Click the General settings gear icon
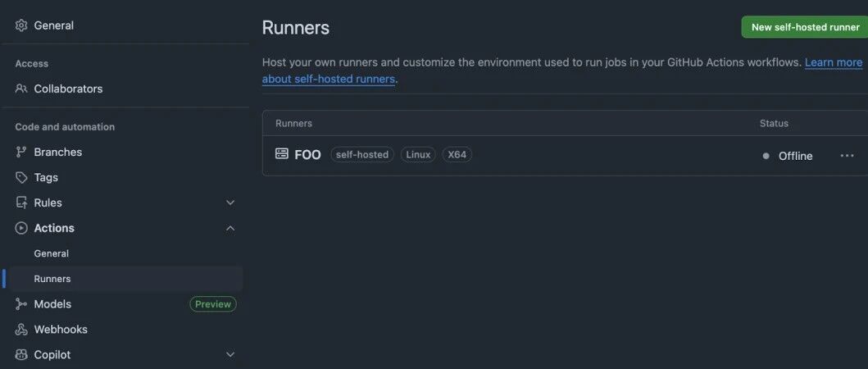 click(x=21, y=25)
